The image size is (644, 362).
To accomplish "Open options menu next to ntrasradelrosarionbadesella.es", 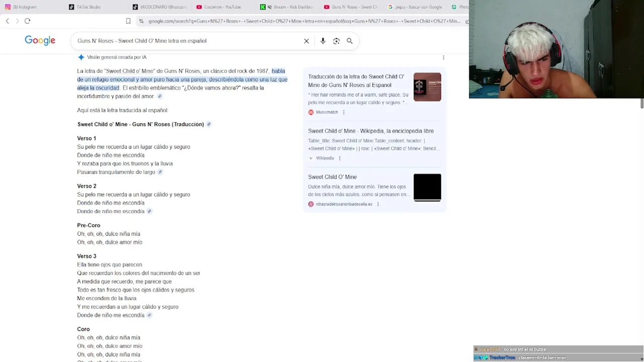I will [378, 204].
